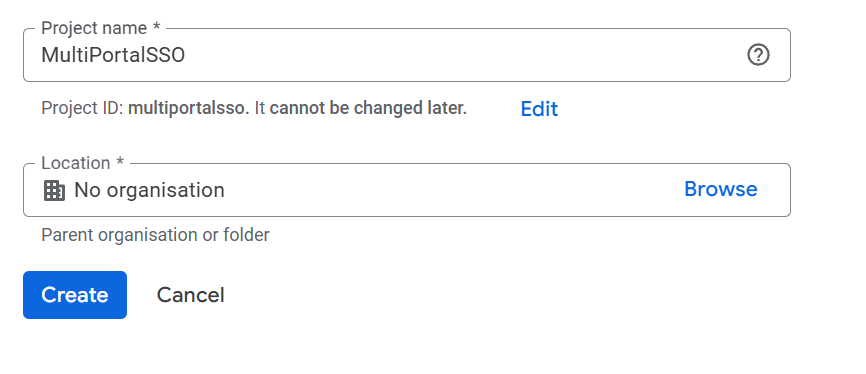Click the help question mark icon
This screenshot has height=374, width=866.
click(x=758, y=55)
